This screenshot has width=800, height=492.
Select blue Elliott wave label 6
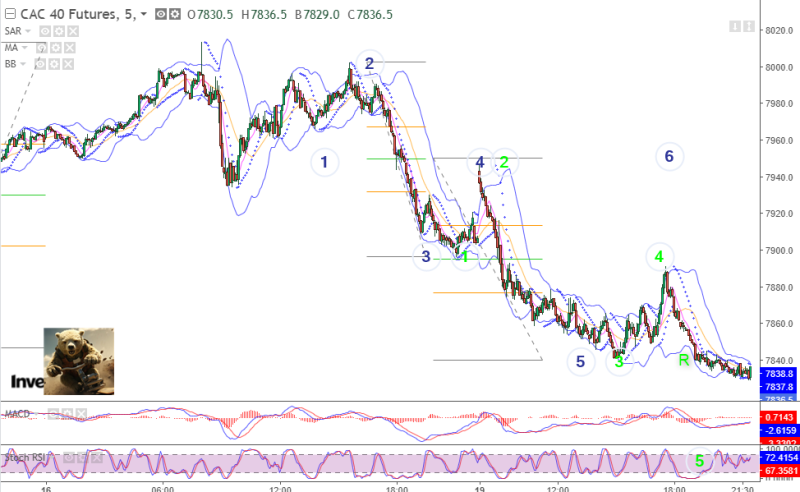[669, 156]
